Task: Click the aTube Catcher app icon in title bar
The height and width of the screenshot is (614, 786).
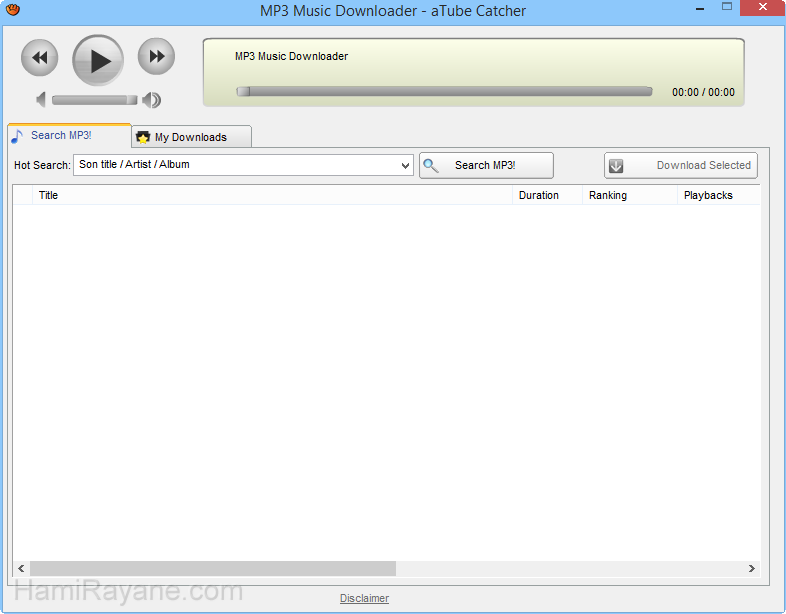Action: pos(13,10)
